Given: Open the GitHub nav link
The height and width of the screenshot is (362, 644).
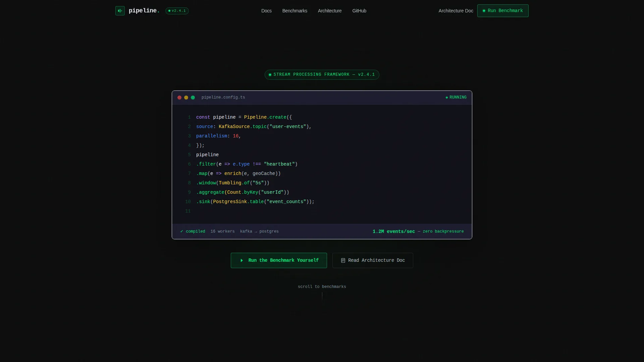Looking at the screenshot, I should [359, 11].
